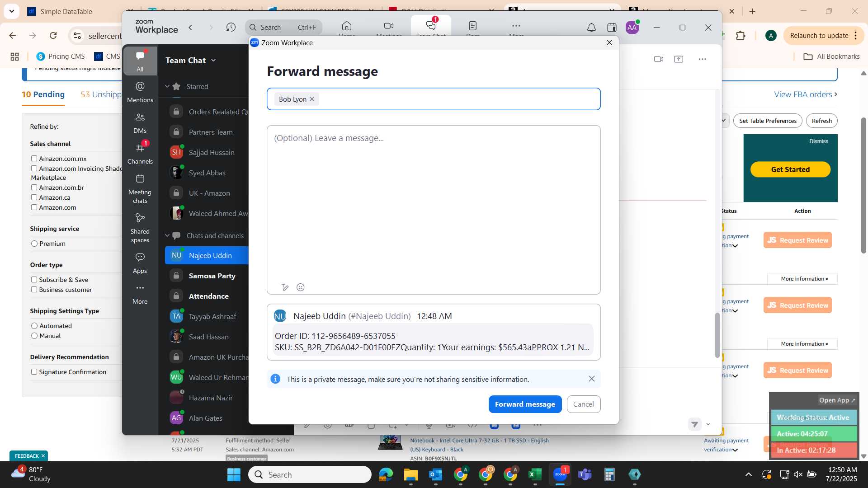Click Get Started button
The image size is (868, 488).
(790, 169)
